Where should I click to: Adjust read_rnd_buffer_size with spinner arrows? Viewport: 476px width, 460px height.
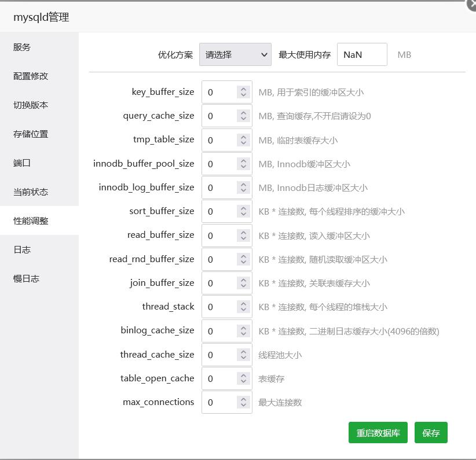243,259
